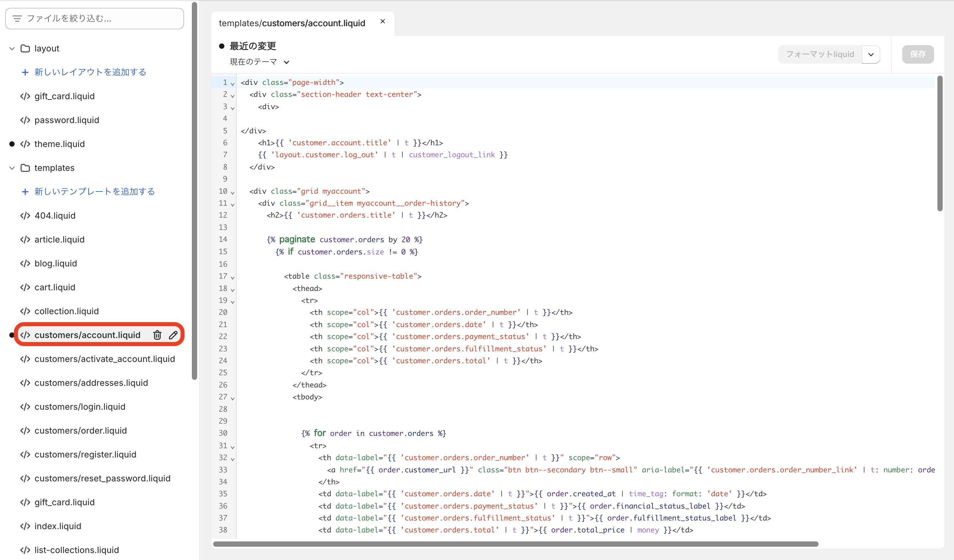Rename customers/account.liquid using pencil icon

(173, 335)
